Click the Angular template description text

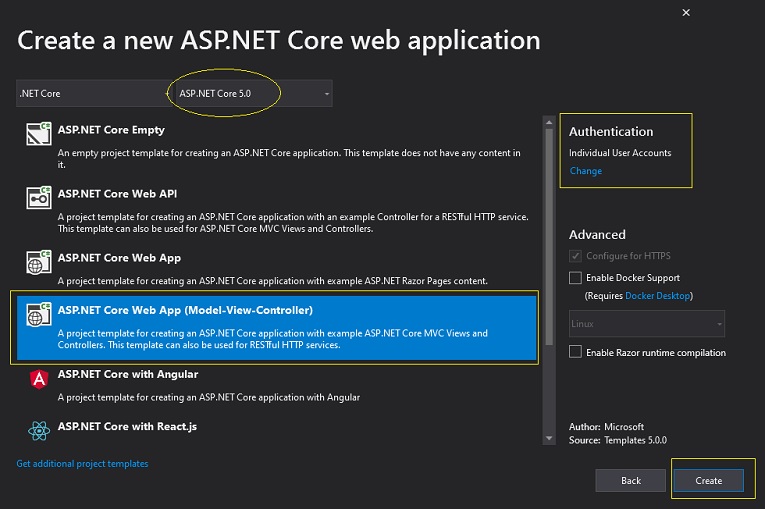[209, 397]
